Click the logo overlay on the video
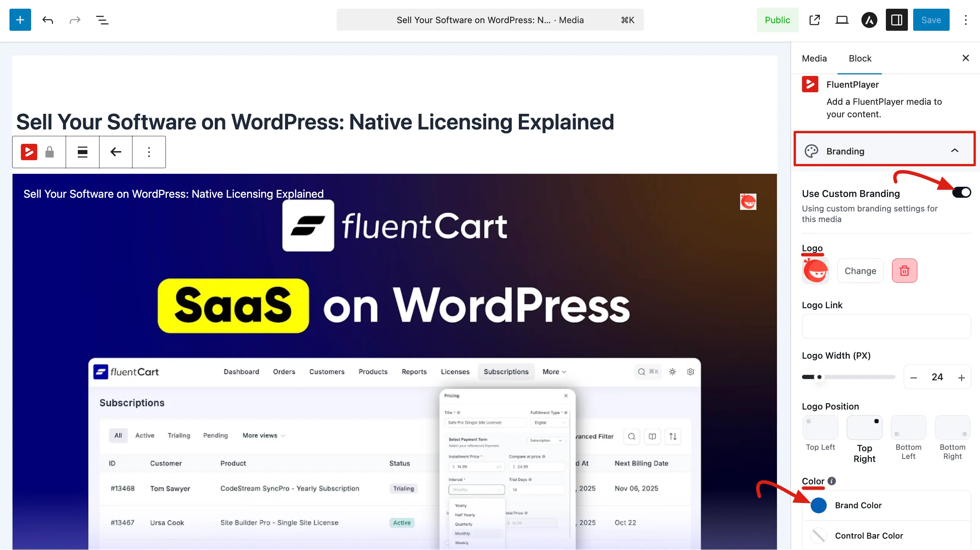 (x=748, y=202)
